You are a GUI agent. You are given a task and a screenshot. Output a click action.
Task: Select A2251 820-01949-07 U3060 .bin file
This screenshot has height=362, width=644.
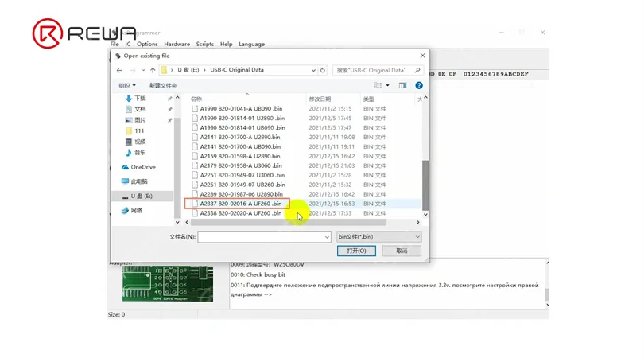[242, 176]
